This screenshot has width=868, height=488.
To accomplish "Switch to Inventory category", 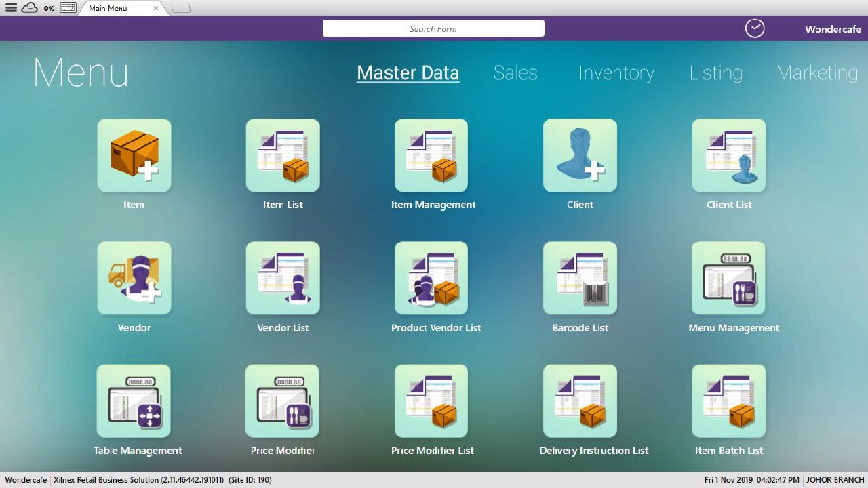I will click(616, 73).
